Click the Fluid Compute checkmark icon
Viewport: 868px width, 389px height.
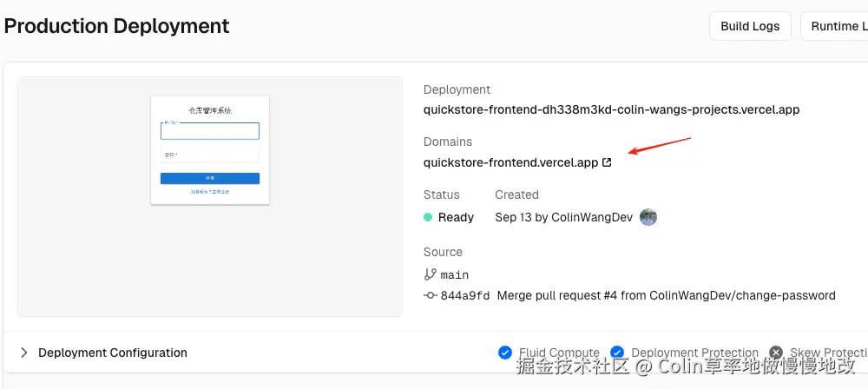coord(505,353)
